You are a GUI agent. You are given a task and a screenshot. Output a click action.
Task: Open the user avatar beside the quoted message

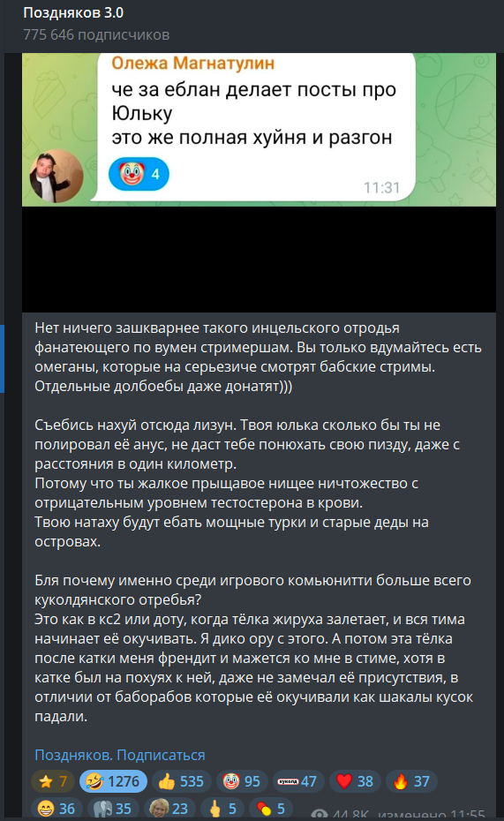(x=56, y=176)
